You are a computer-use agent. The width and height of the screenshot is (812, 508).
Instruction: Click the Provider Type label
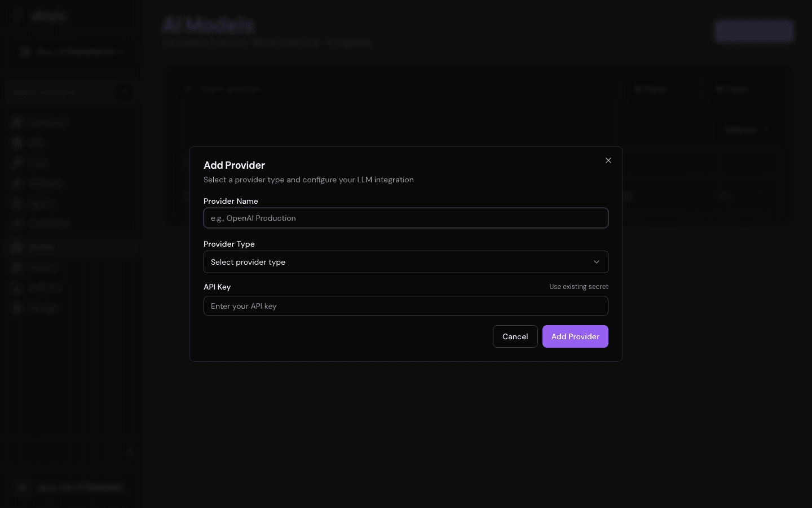[x=229, y=244]
